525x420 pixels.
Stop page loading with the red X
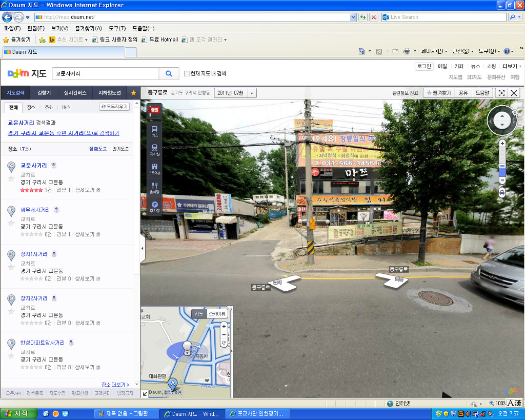click(374, 17)
